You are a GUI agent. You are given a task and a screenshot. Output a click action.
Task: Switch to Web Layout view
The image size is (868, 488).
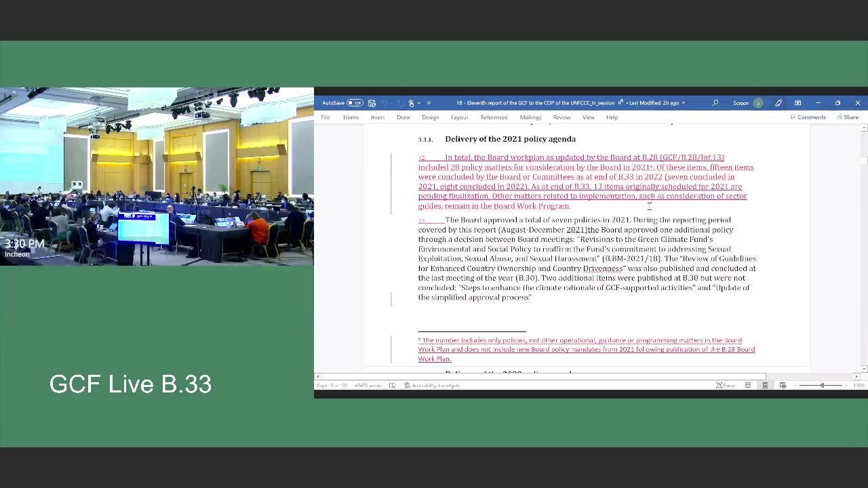pos(783,386)
